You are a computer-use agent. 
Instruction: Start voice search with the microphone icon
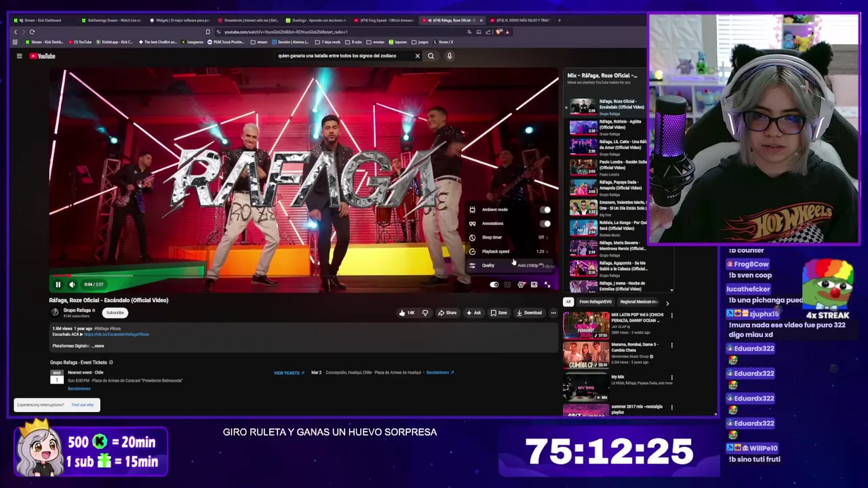449,56
